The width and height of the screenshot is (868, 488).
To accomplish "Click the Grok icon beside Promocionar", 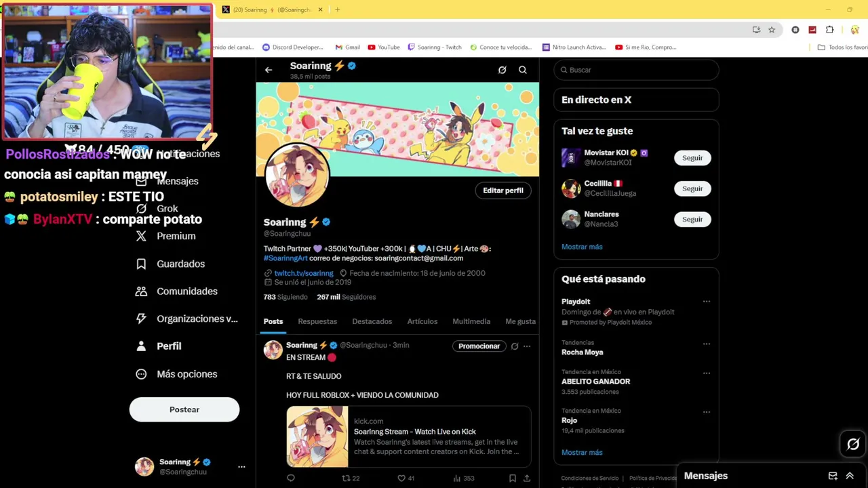I will [515, 346].
